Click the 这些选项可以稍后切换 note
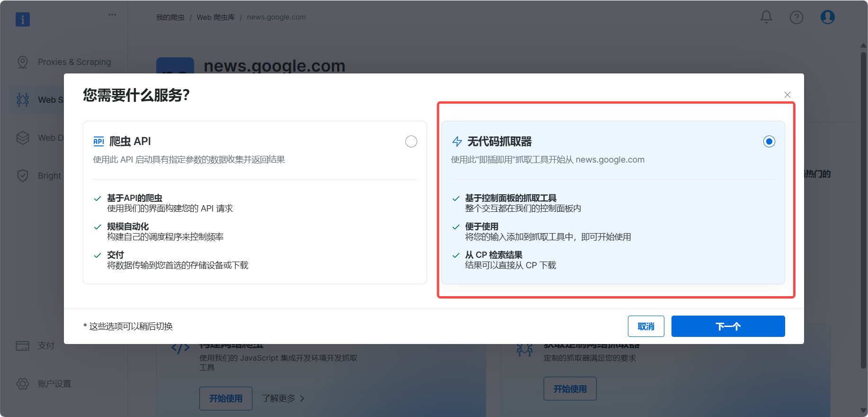The height and width of the screenshot is (417, 868). [x=128, y=326]
